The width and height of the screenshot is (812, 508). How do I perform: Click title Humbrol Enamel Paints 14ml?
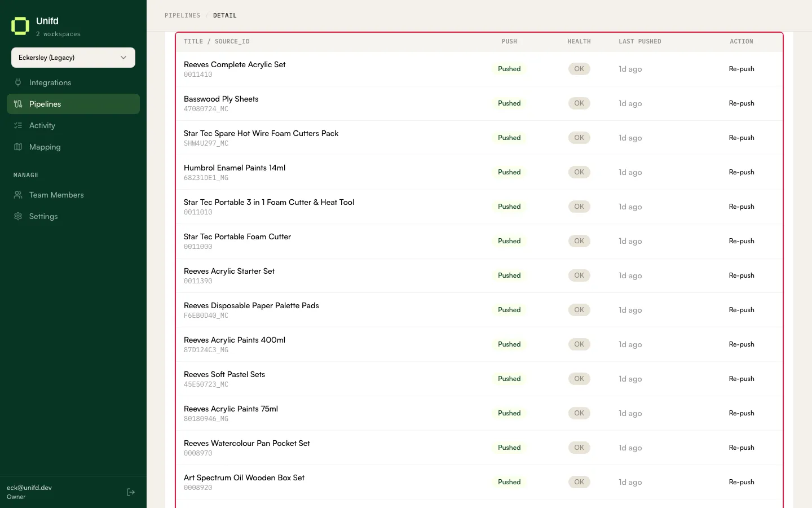click(x=235, y=168)
